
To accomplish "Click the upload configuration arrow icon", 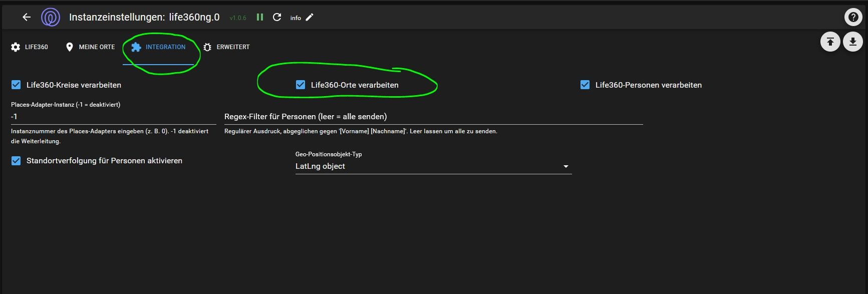I will tap(830, 42).
